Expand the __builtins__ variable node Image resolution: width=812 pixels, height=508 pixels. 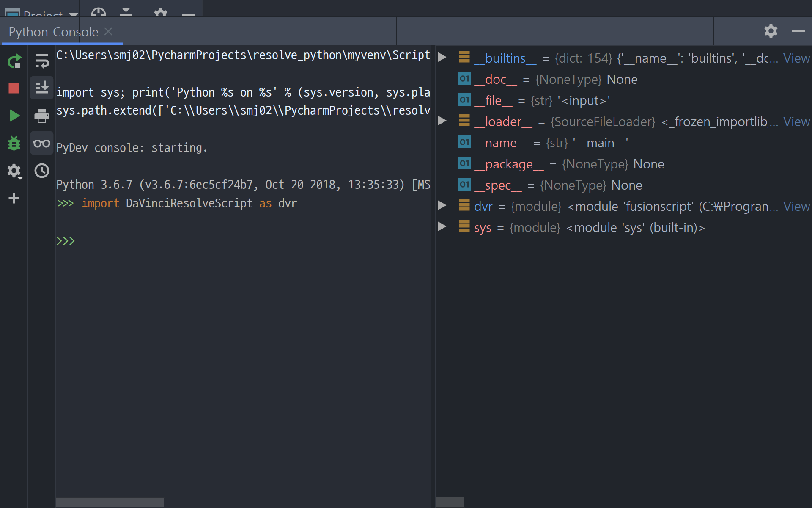click(x=442, y=57)
